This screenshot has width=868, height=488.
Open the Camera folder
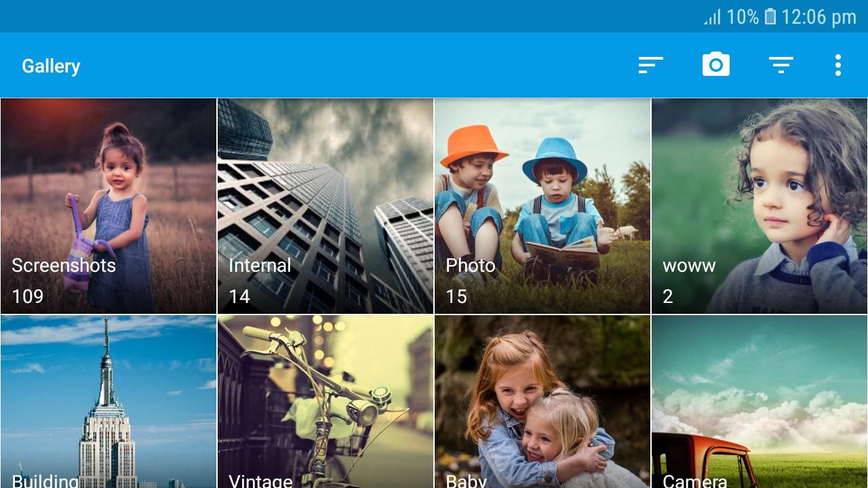(x=759, y=402)
